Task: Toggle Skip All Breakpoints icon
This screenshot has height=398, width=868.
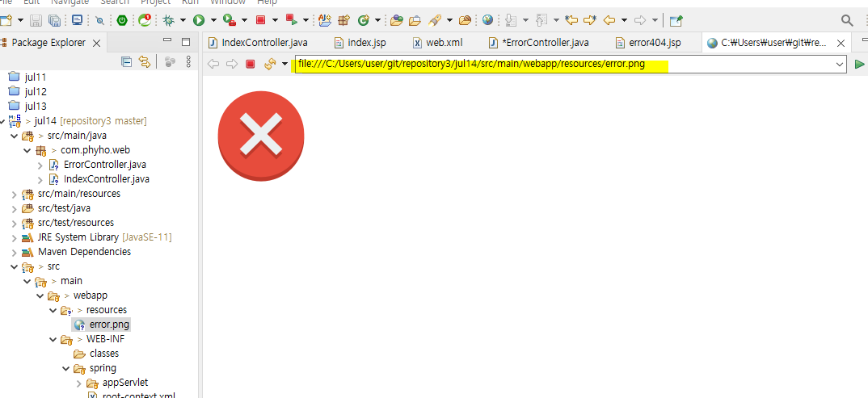Action: 99,20
